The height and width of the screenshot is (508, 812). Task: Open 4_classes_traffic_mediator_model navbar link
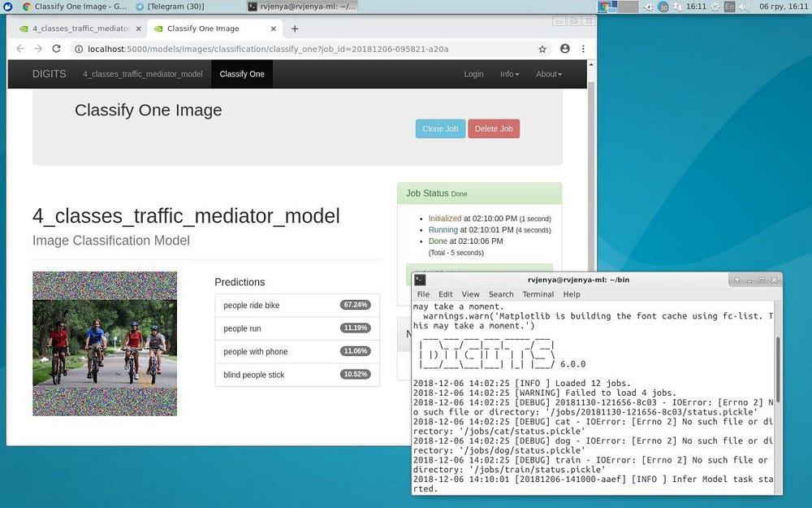(143, 74)
